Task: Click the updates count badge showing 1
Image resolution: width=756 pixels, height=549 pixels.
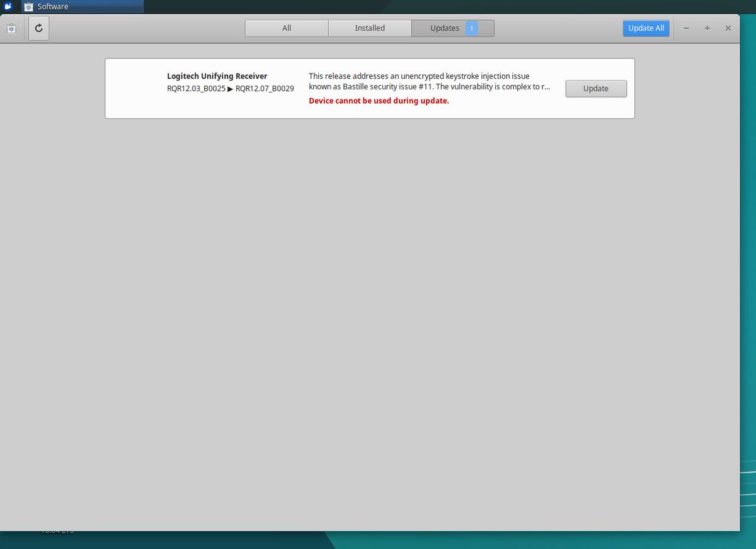Action: point(472,28)
